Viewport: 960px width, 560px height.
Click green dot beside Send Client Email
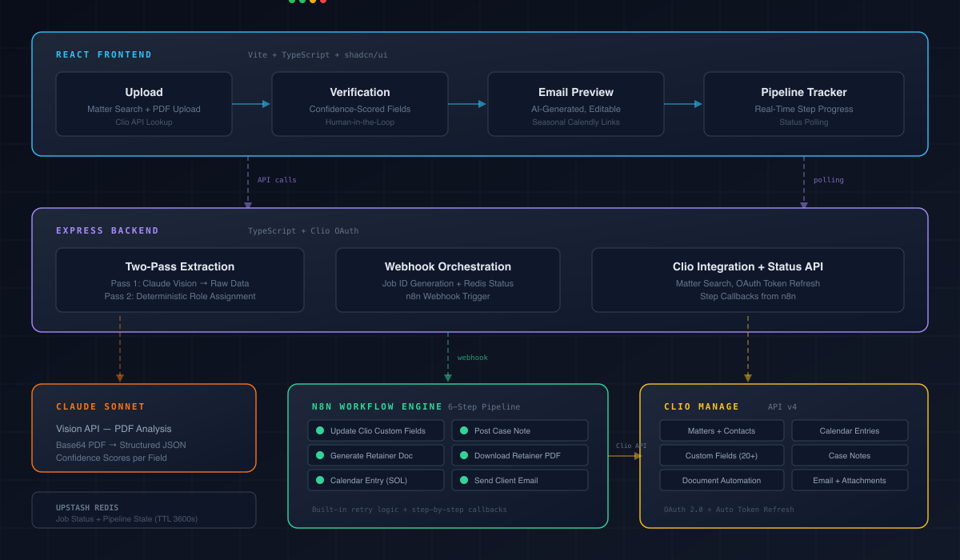click(464, 481)
